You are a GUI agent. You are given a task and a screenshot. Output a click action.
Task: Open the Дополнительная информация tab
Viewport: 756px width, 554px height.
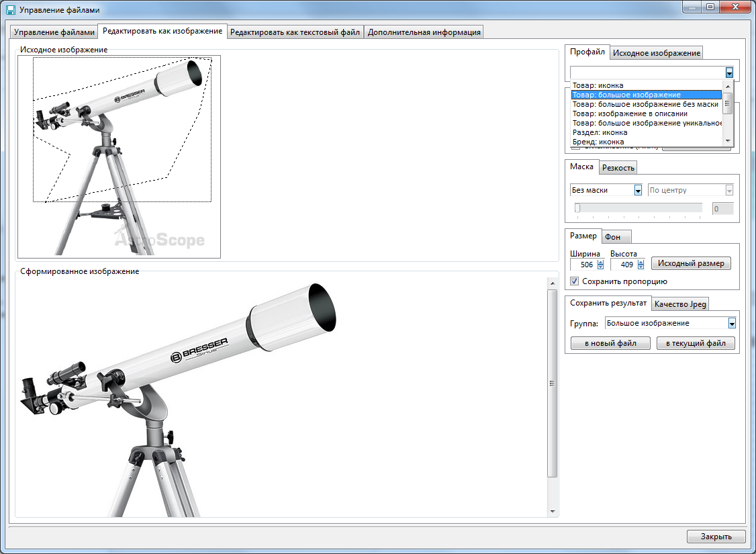click(424, 32)
